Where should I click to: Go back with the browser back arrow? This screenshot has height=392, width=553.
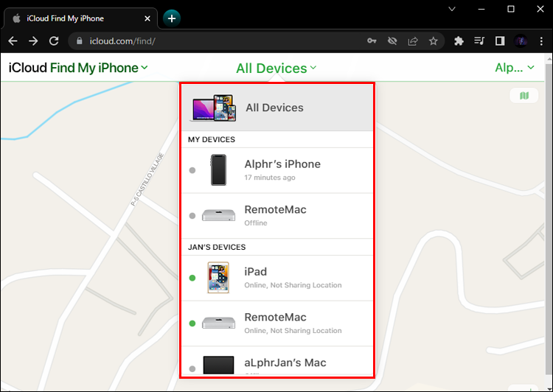pos(13,41)
